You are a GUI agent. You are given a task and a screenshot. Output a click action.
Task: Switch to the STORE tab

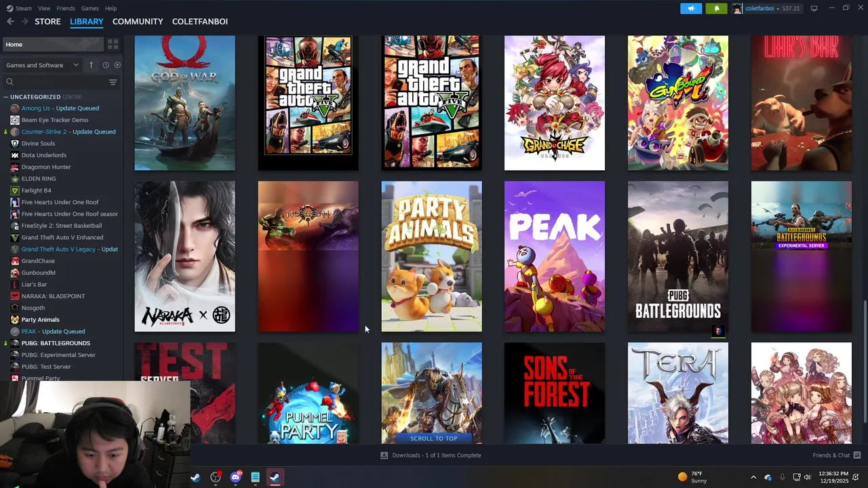click(x=47, y=22)
